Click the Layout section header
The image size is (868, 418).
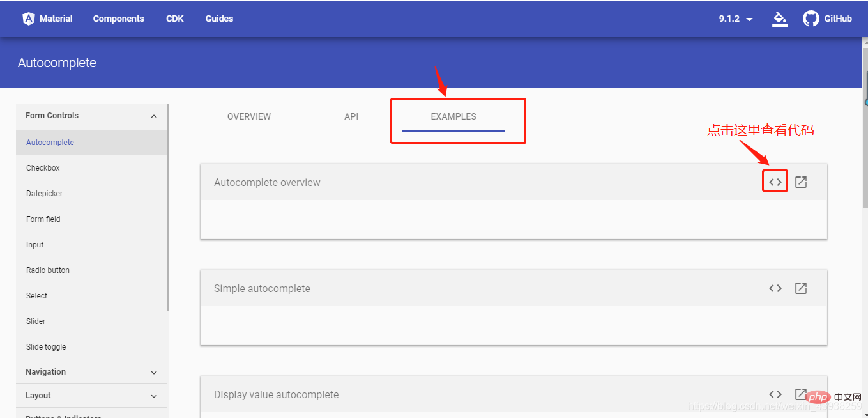pos(91,396)
